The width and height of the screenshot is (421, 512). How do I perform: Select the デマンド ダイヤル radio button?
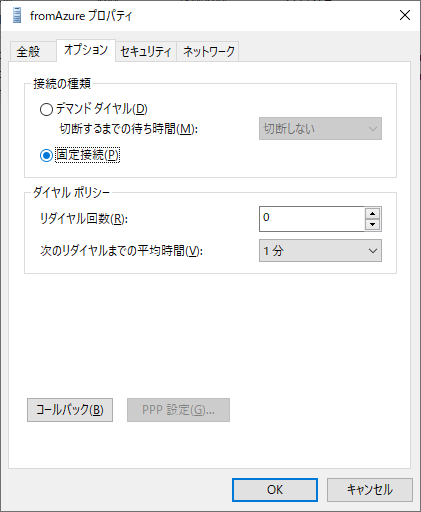46,109
